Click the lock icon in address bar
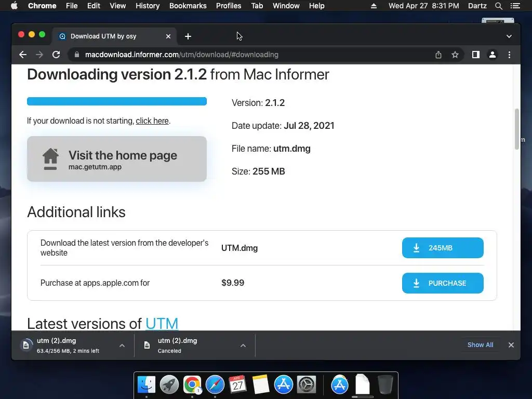Image resolution: width=532 pixels, height=399 pixels. click(77, 55)
